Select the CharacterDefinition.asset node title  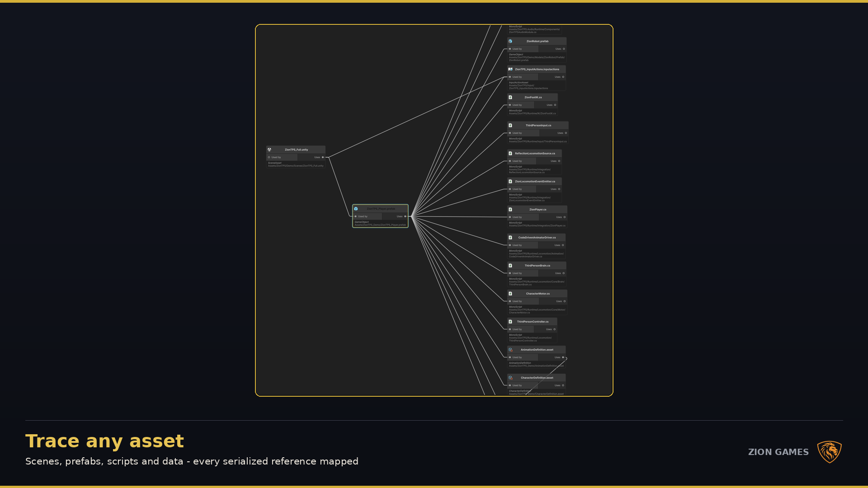click(x=537, y=377)
